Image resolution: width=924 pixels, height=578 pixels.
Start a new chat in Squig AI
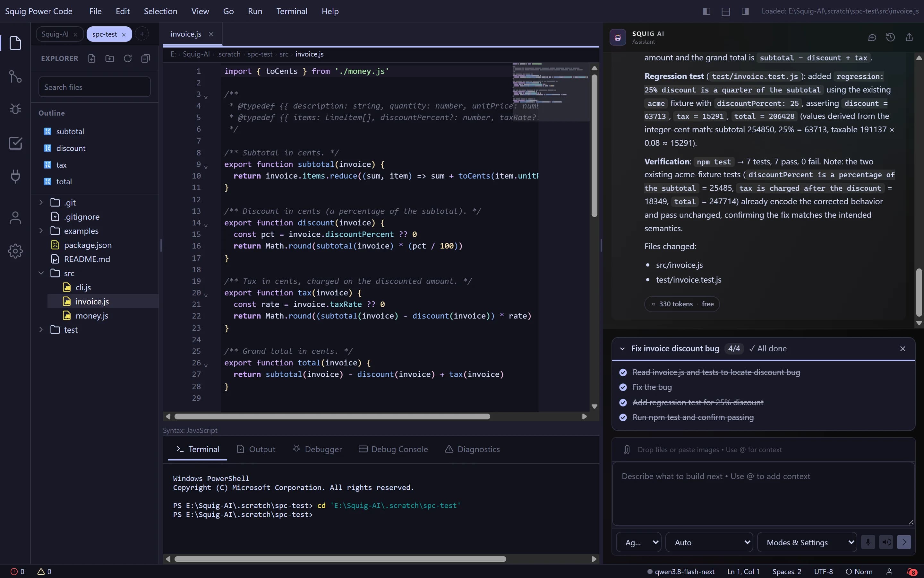point(872,38)
